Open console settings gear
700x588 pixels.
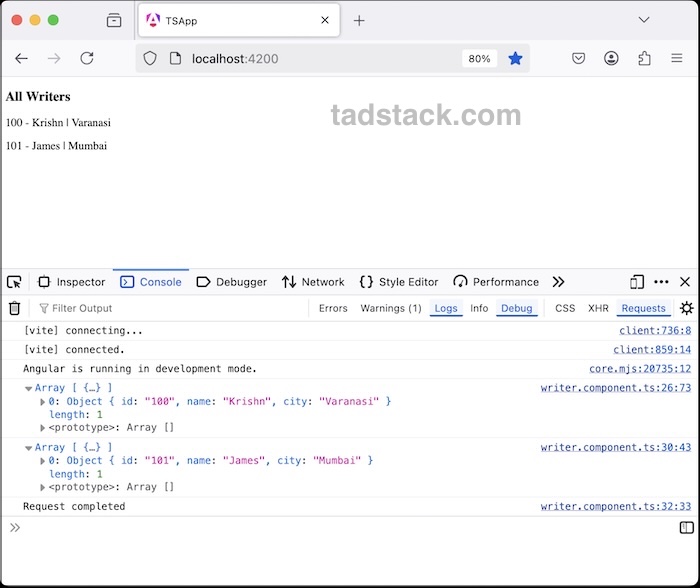click(687, 308)
